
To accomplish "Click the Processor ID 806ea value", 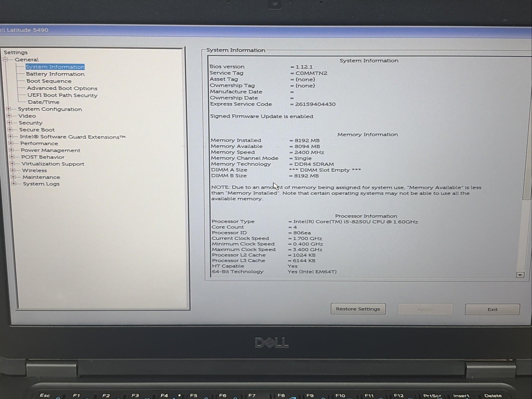I will coord(302,233).
